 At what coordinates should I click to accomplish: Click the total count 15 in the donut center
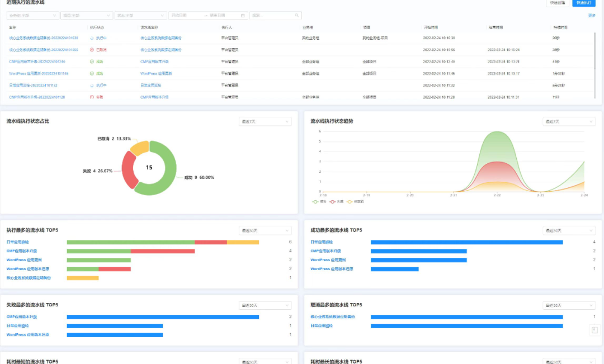(149, 168)
